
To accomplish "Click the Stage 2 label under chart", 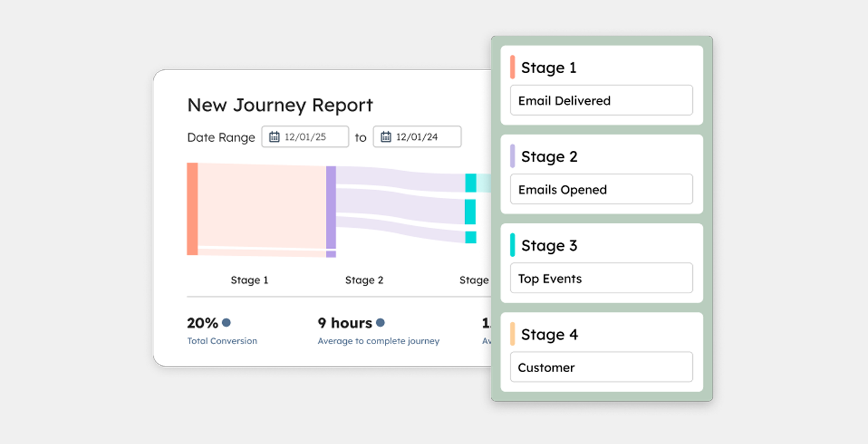I will click(x=364, y=280).
